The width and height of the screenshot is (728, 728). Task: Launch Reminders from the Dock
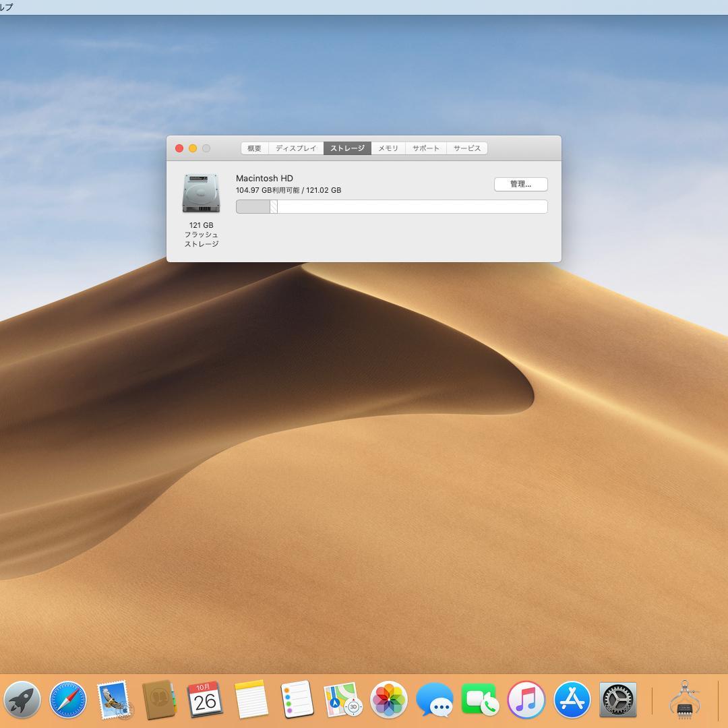(x=297, y=700)
